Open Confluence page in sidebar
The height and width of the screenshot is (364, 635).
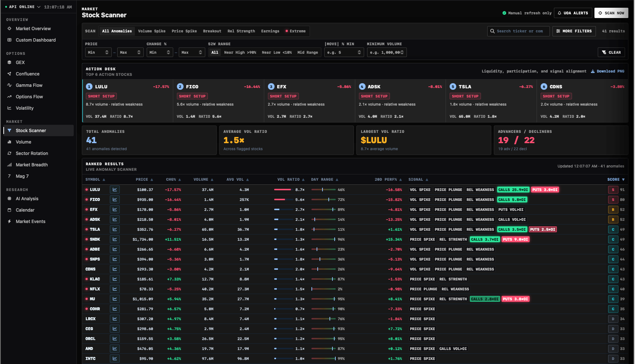[38, 74]
